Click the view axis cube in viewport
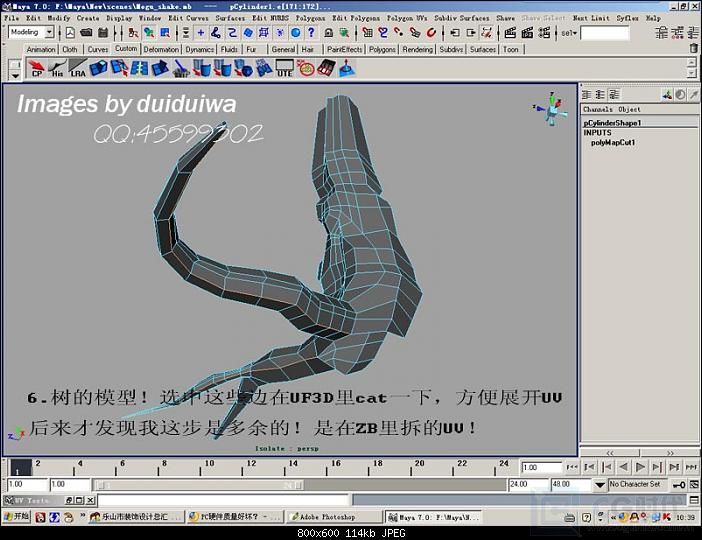The width and height of the screenshot is (702, 540). (552, 109)
